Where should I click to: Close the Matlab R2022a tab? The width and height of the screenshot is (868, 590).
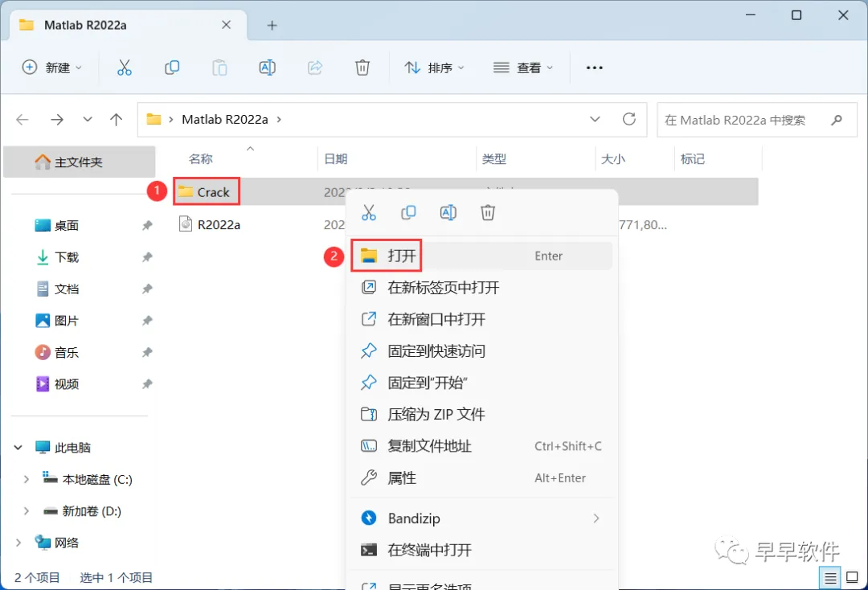[226, 25]
